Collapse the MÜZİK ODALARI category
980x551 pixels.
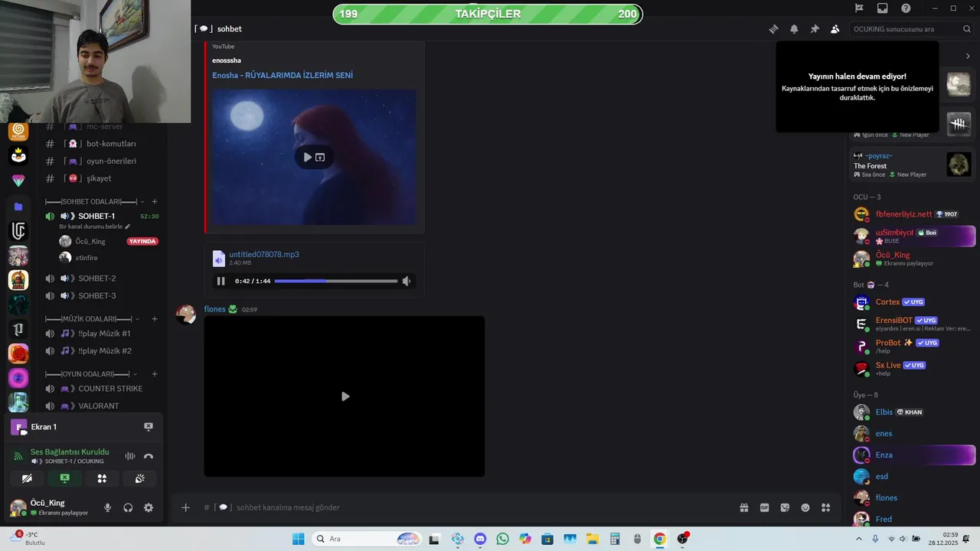click(90, 318)
